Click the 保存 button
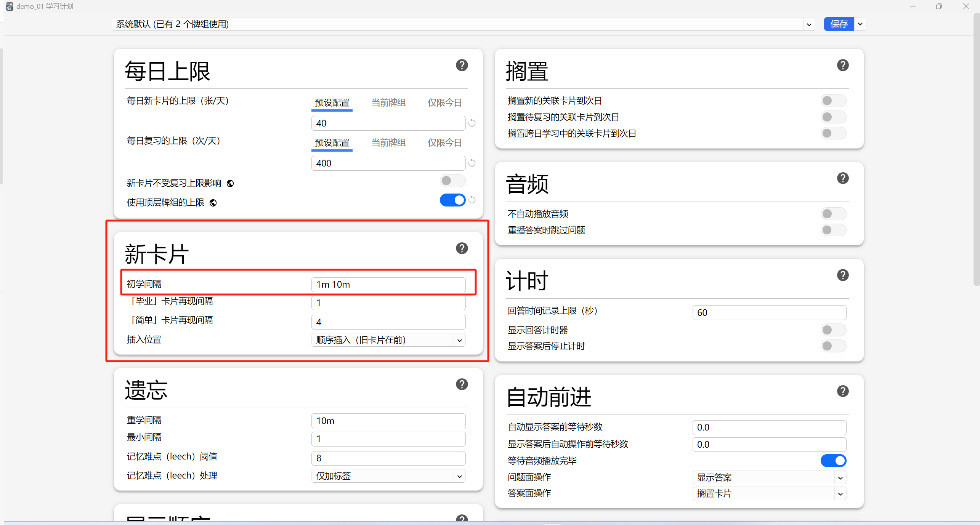The width and height of the screenshot is (980, 525). 839,24
